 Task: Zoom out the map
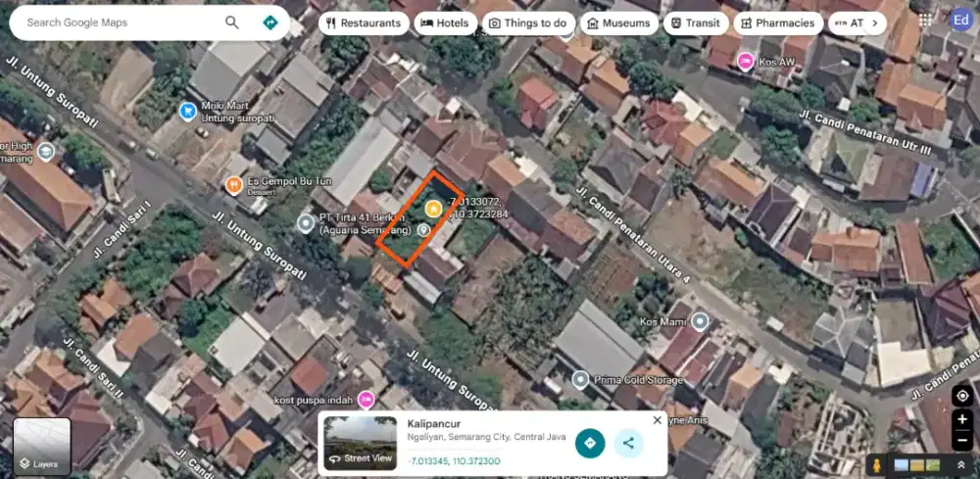click(x=962, y=440)
